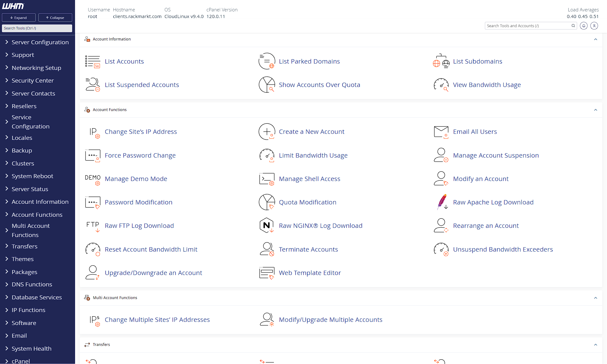
Task: Collapse the Multi Account Functions section chevron
Action: [x=596, y=298]
